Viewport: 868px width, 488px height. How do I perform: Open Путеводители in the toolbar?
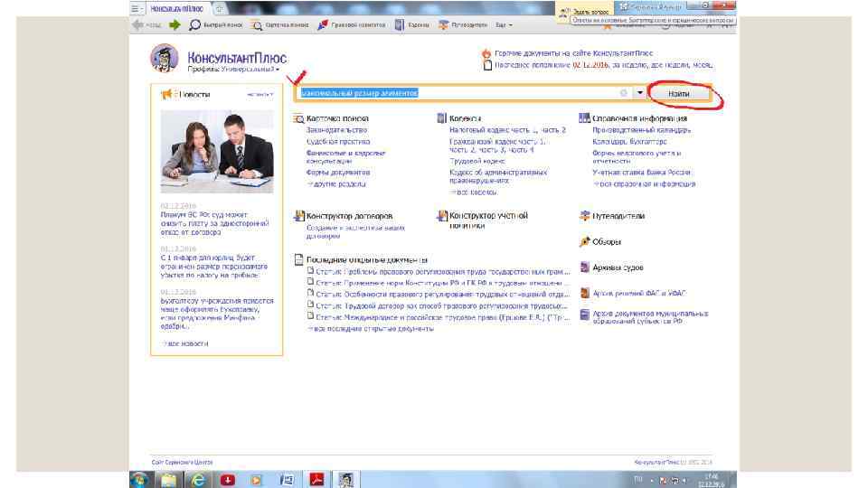point(463,25)
